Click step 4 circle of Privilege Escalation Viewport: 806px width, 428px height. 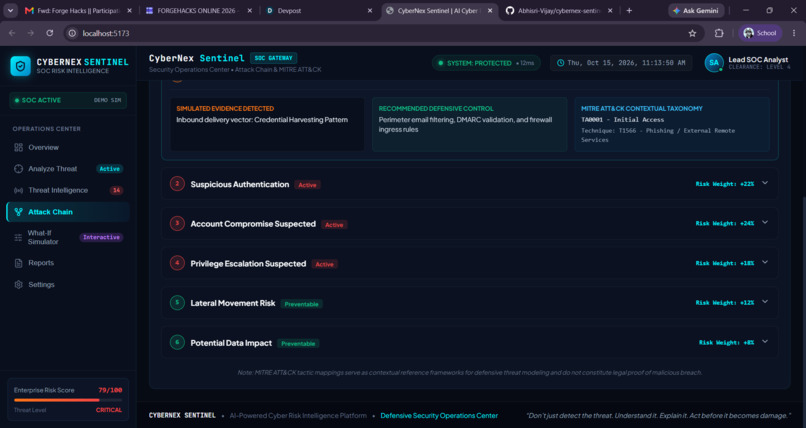click(x=177, y=263)
